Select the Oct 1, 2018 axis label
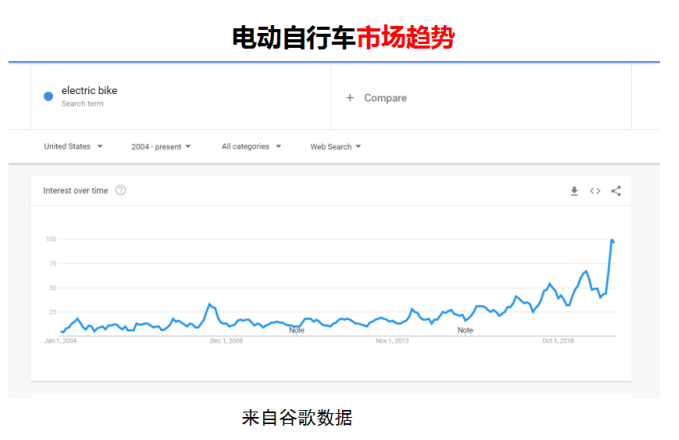Viewport: 679px width, 440px height. (x=558, y=341)
